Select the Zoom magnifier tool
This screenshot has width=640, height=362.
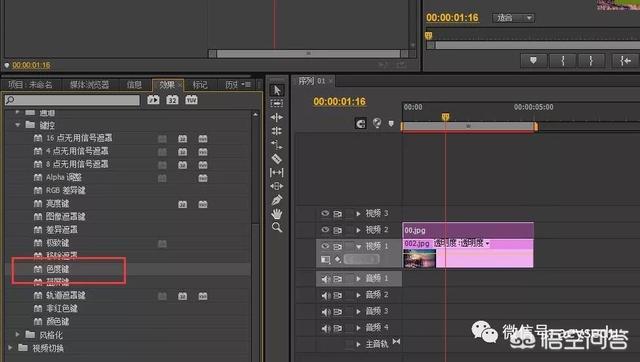pyautogui.click(x=277, y=227)
